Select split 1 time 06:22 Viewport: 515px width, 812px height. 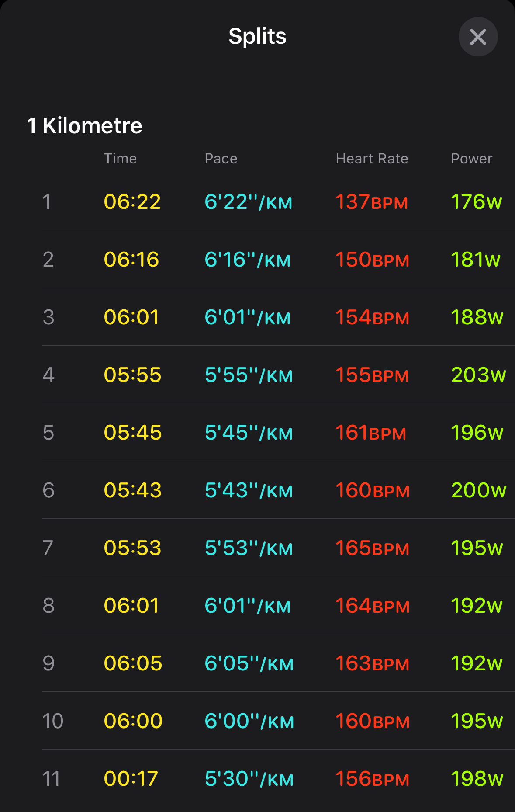[132, 202]
